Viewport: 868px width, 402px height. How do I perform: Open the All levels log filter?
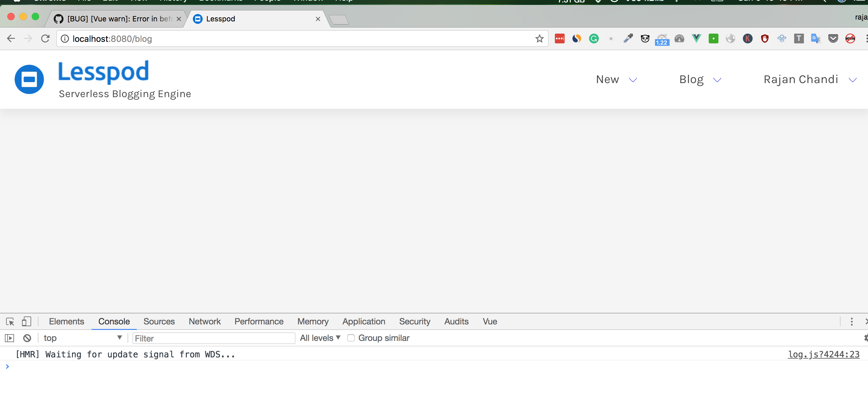320,338
